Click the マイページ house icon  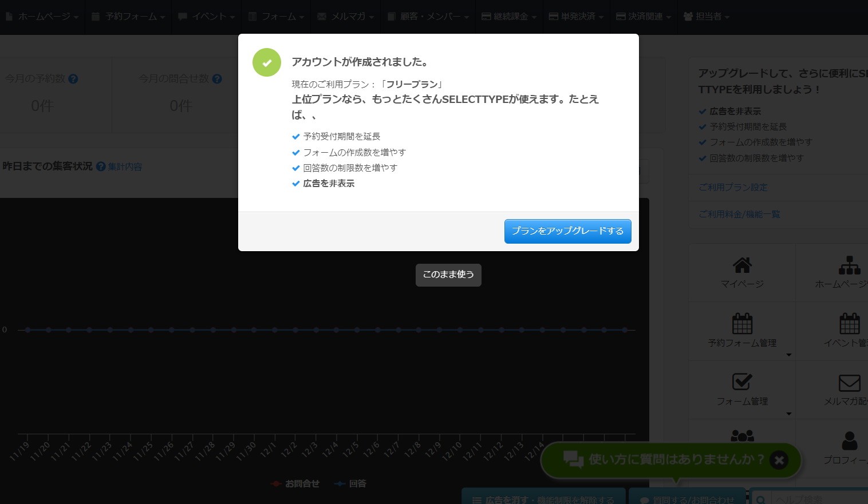tap(742, 266)
